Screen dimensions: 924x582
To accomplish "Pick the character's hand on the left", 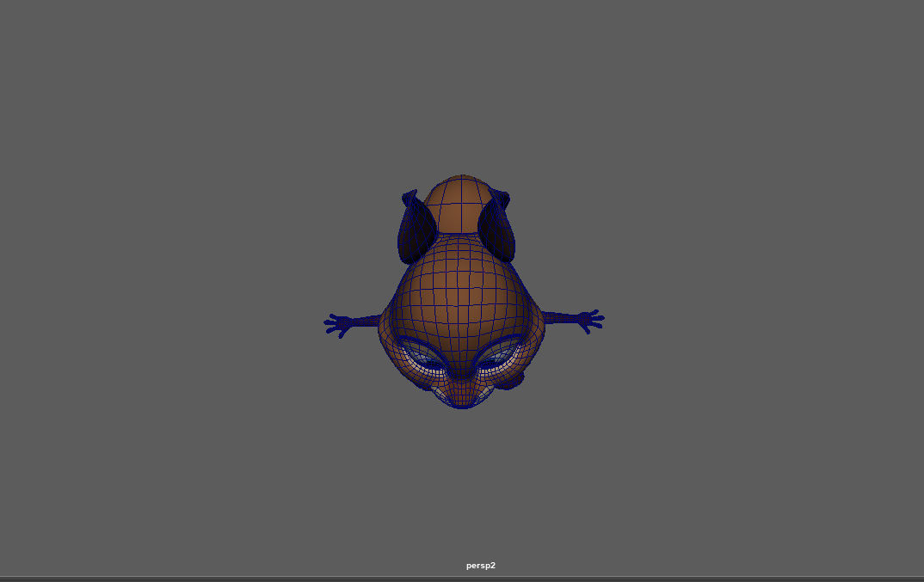I will click(x=337, y=325).
